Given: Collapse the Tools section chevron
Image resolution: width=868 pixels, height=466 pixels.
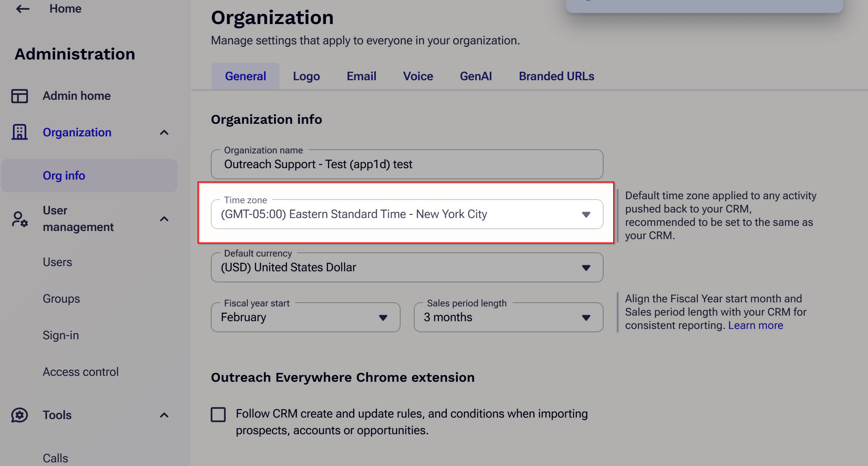Looking at the screenshot, I should tap(164, 415).
